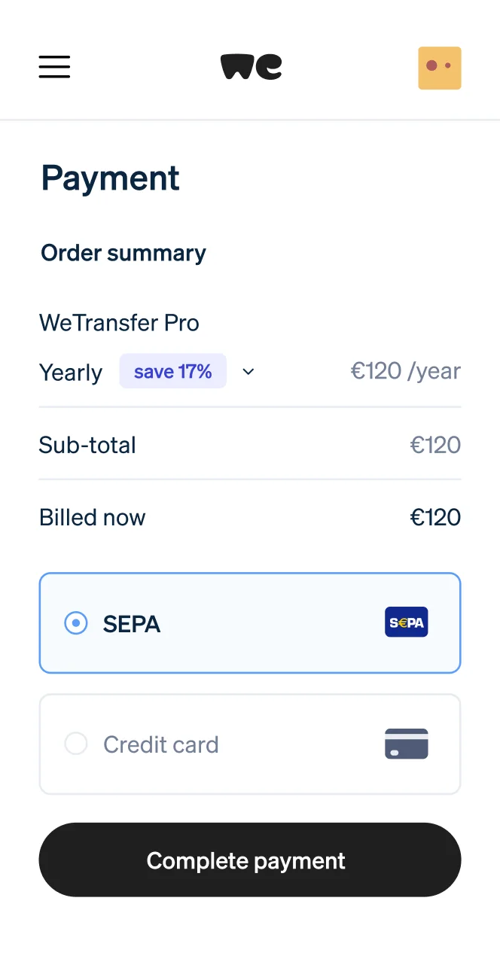
Task: Open the Yearly billing dropdown
Action: click(x=148, y=372)
